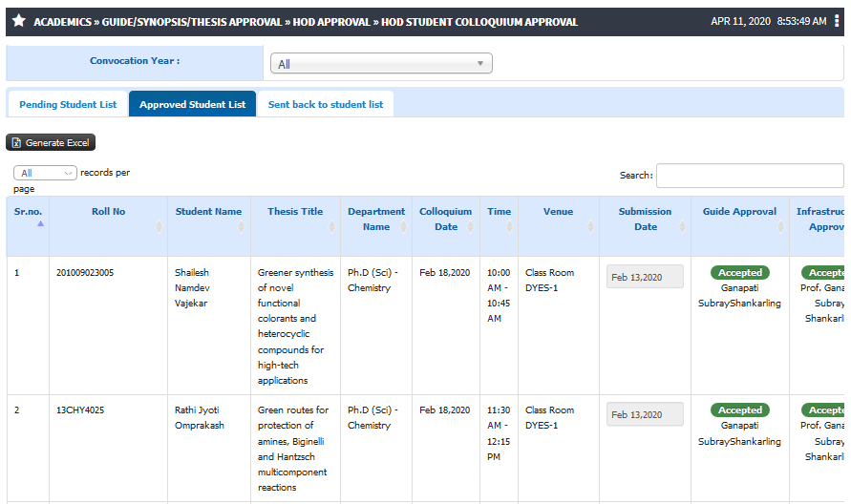The width and height of the screenshot is (851, 504).
Task: Click thesis title starting Green routes
Action: [293, 449]
